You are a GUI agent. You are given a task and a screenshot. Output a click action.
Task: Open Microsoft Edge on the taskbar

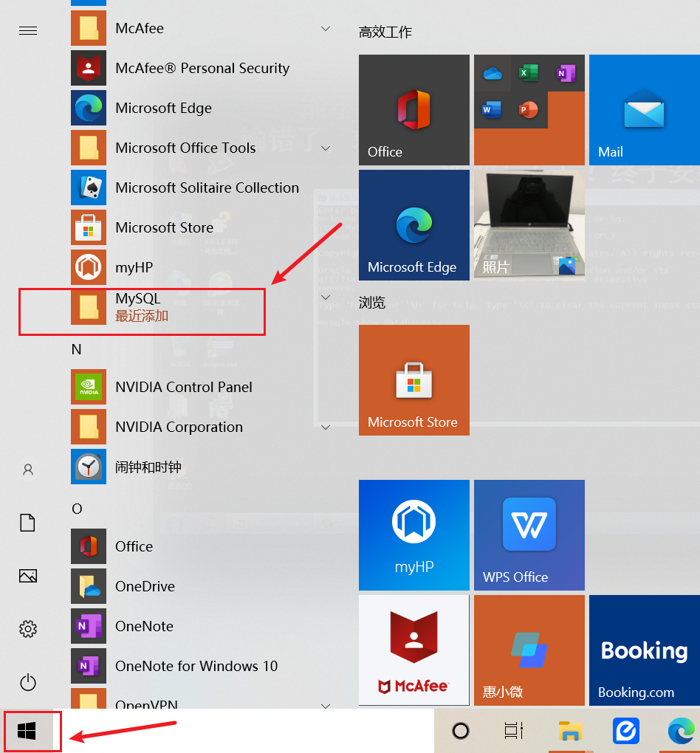coord(682,731)
